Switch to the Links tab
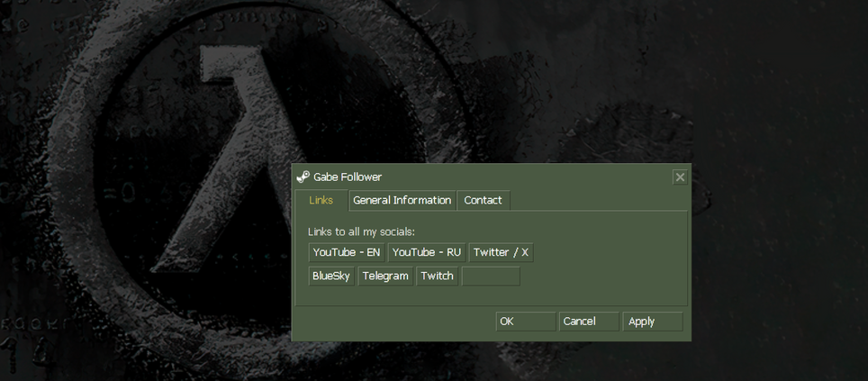868x381 pixels. pos(321,200)
